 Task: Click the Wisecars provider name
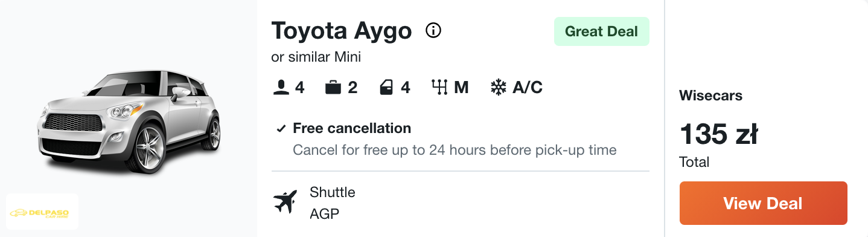click(x=711, y=96)
